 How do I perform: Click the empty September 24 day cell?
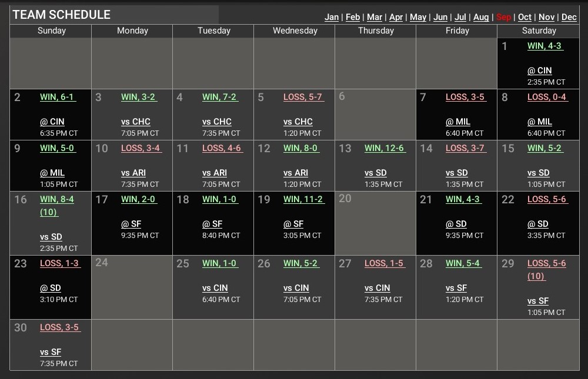132,287
